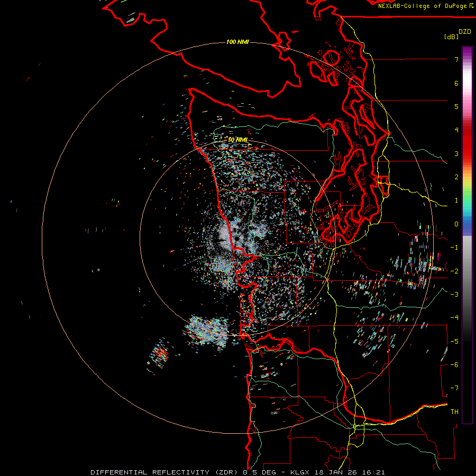This screenshot has width=476, height=476.
Task: Click the 6 value on the scale
Action: (x=456, y=83)
